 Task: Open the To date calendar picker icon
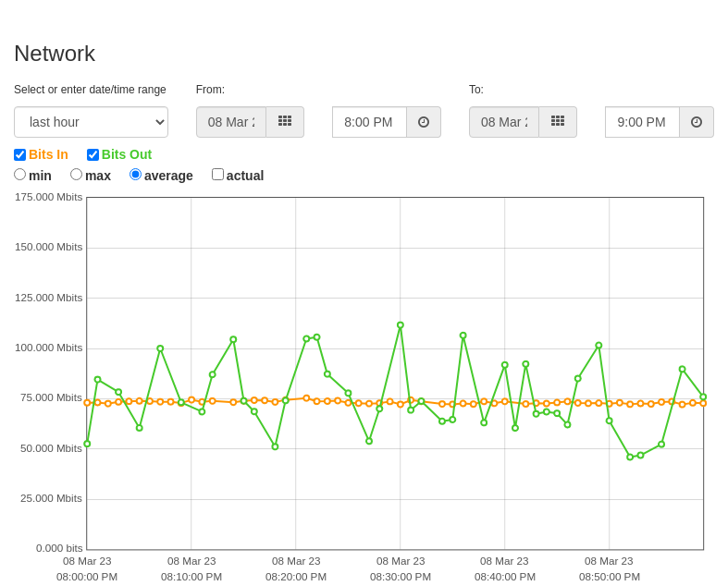coord(558,122)
